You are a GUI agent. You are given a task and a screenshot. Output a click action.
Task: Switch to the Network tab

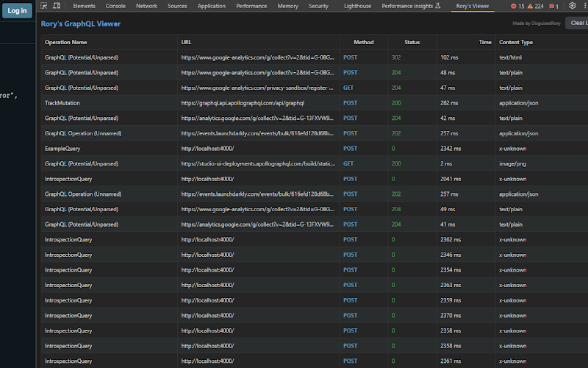pos(146,6)
